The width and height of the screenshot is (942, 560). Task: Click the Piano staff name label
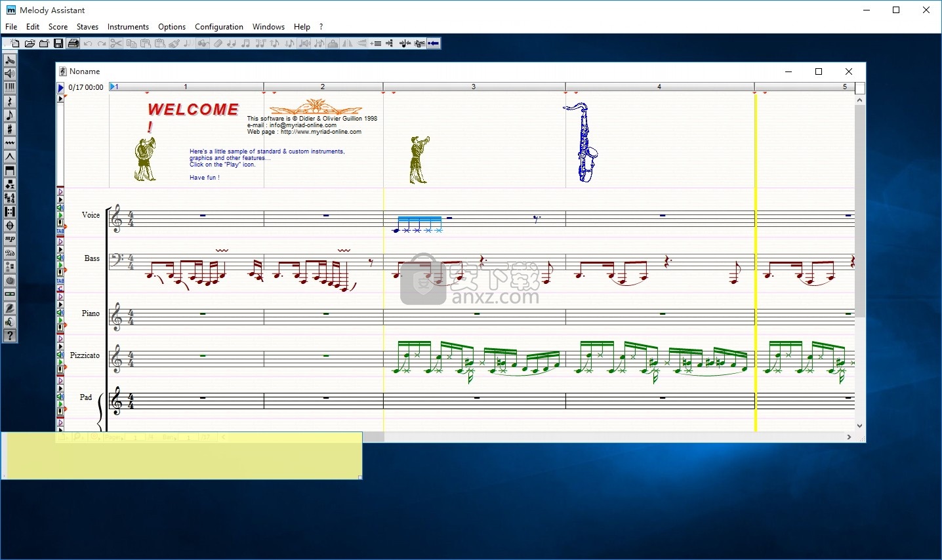[x=91, y=313]
